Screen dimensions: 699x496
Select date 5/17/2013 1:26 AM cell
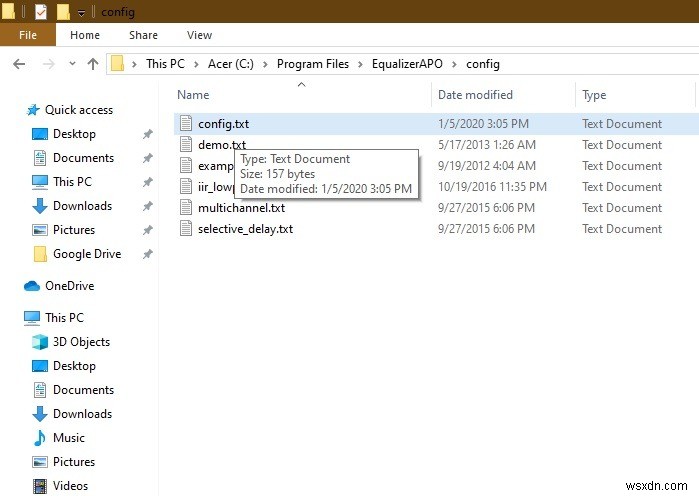point(486,144)
